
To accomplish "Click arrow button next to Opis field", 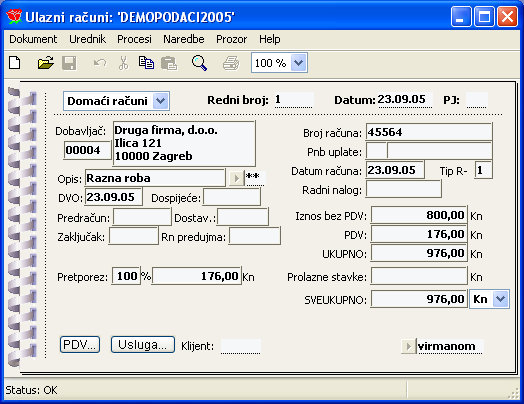I will [x=237, y=178].
